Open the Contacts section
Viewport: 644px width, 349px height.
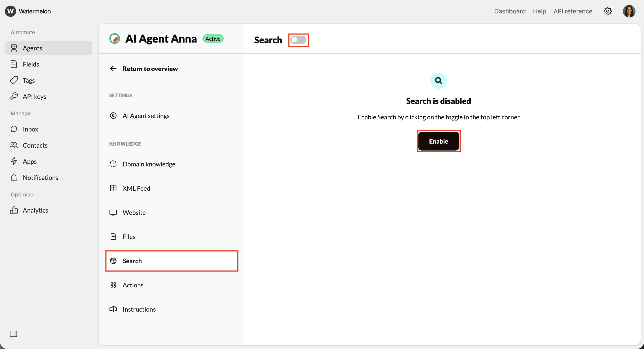coord(35,145)
